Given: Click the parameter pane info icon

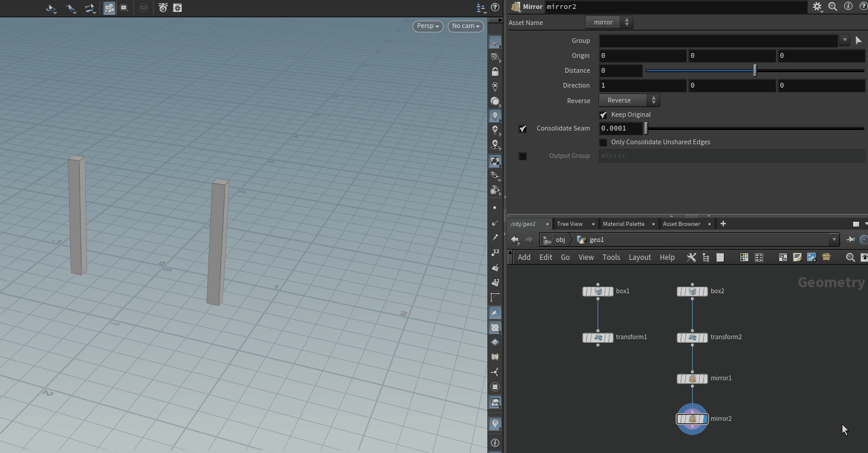Looking at the screenshot, I should [848, 7].
